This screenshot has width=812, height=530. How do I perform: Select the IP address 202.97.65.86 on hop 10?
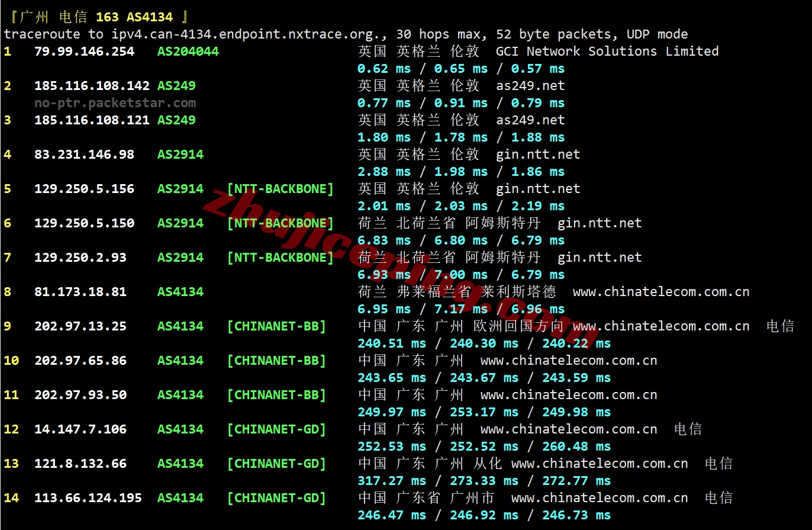[x=80, y=361]
